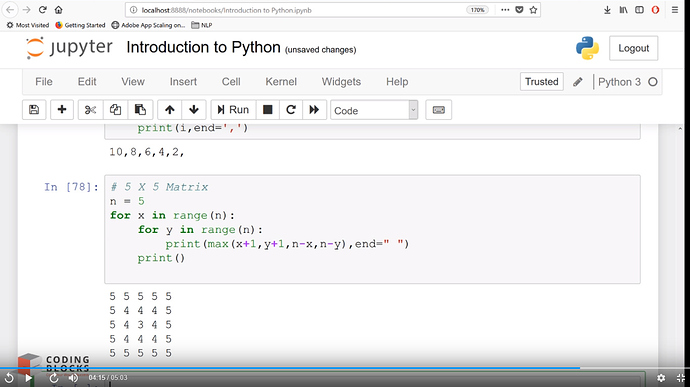
Task: Exit fullscreen video icon
Action: (680, 378)
